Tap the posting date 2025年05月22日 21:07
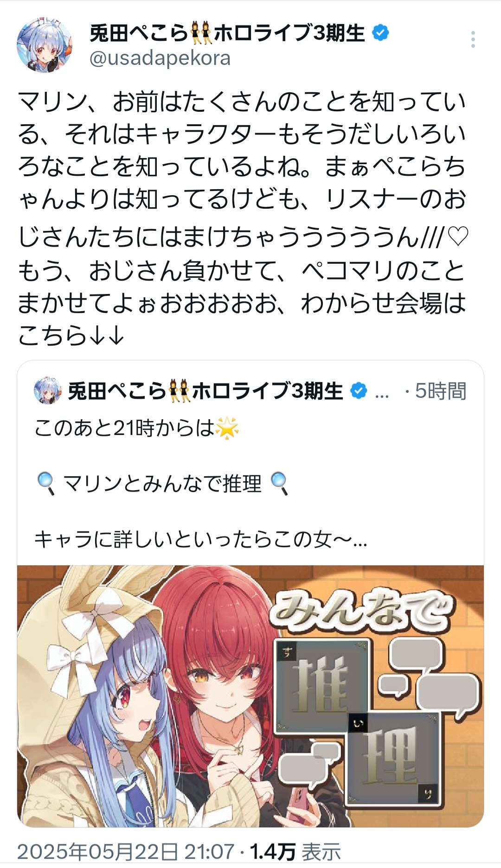 point(126,852)
